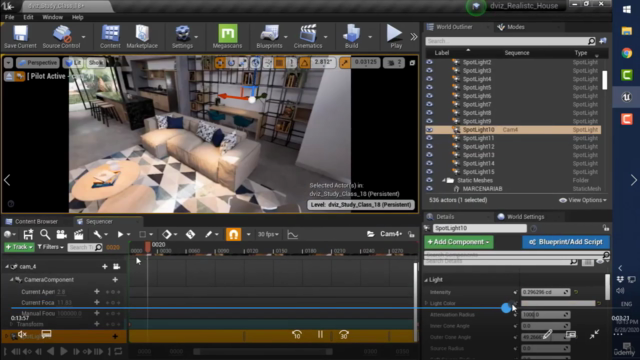Toggle visibility of SpotLight13

click(x=429, y=155)
